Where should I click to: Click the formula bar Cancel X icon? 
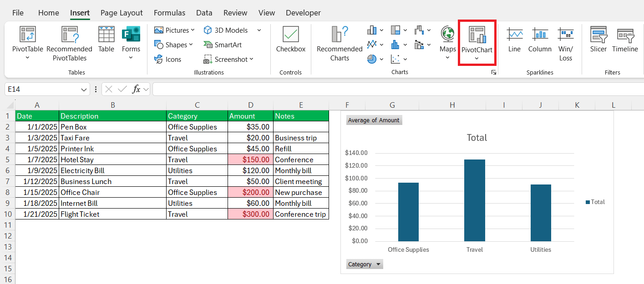click(x=109, y=90)
